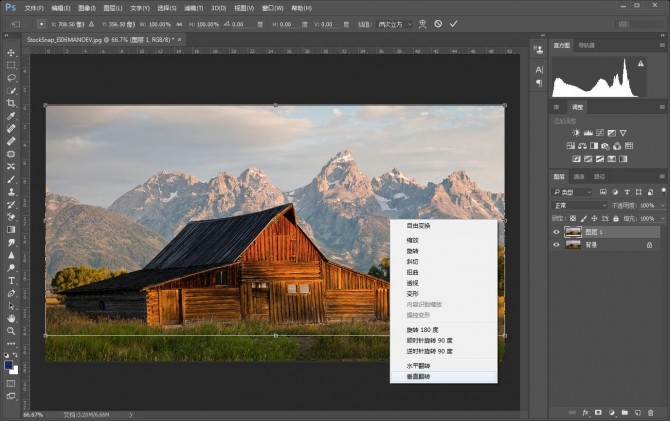Viewport: 670px width, 421px height.
Task: Open the layer blend mode dropdown 正常
Action: [x=580, y=205]
